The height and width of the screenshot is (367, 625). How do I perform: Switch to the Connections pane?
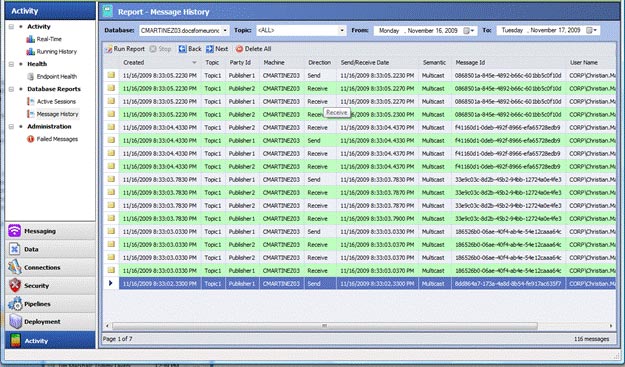click(50, 267)
